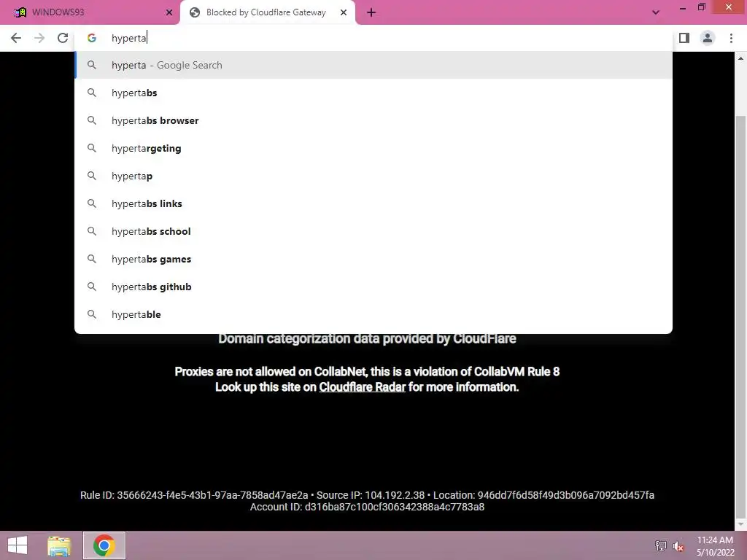Switch to the WINDOWS93 tab
The height and width of the screenshot is (560, 747).
pos(90,12)
